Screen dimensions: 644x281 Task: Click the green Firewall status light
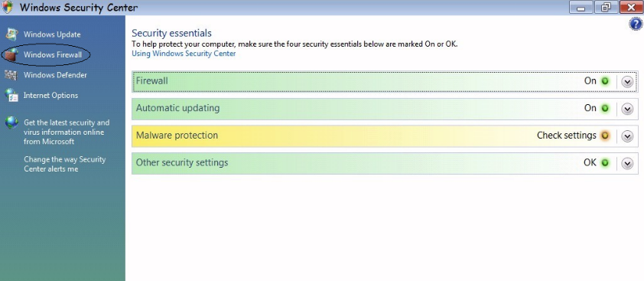click(x=604, y=81)
